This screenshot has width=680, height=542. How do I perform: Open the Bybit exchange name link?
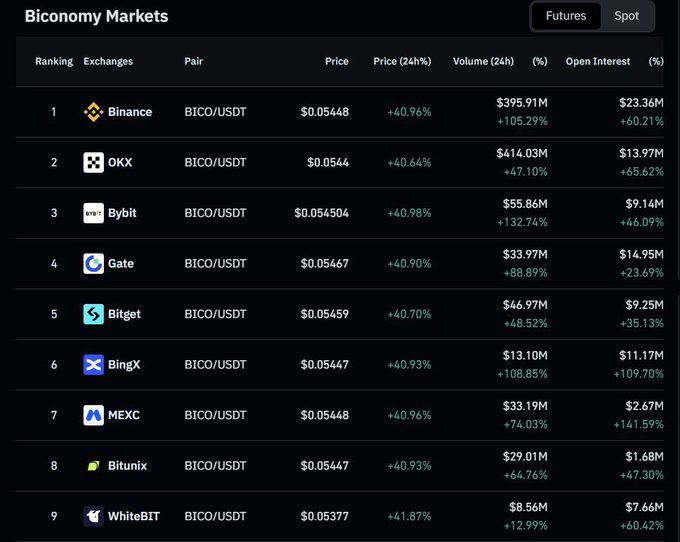pos(122,213)
